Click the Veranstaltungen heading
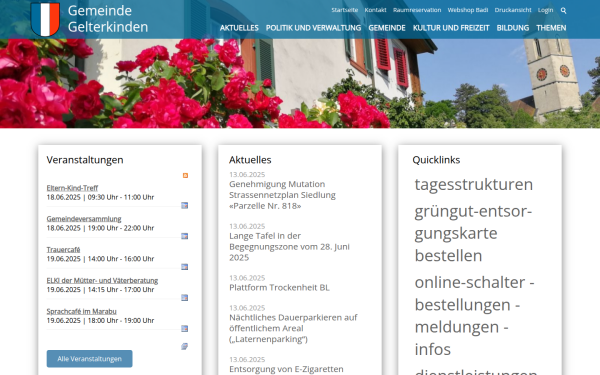Image resolution: width=600 pixels, height=375 pixels. click(85, 160)
